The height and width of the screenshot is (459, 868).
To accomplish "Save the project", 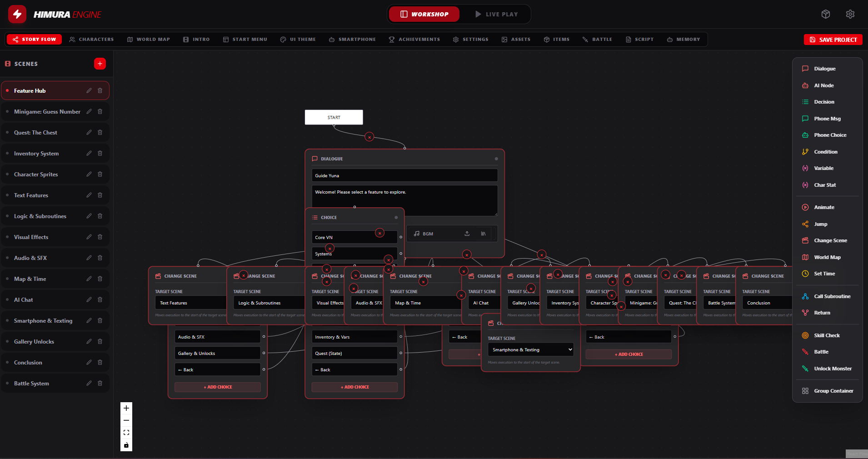I will click(833, 40).
